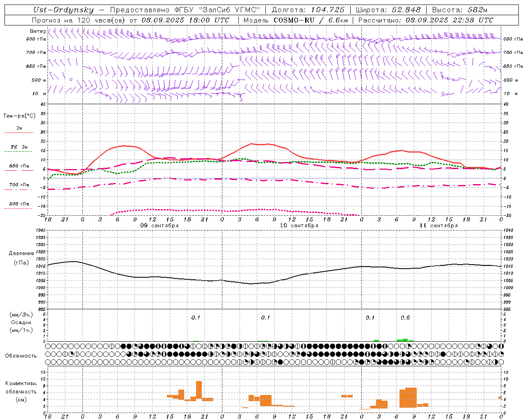
Task: Select the "Широта: 52.848" header field
Action: [x=388, y=10]
